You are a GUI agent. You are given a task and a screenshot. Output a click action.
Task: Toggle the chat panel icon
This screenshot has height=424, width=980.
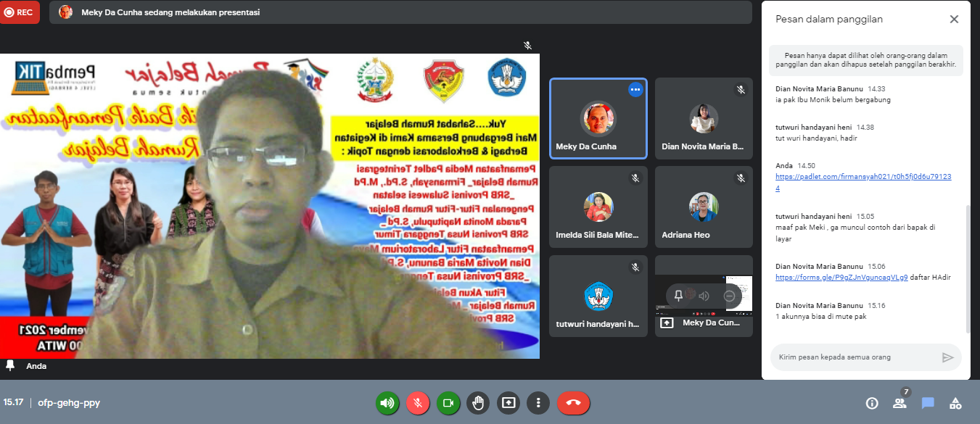tap(928, 403)
